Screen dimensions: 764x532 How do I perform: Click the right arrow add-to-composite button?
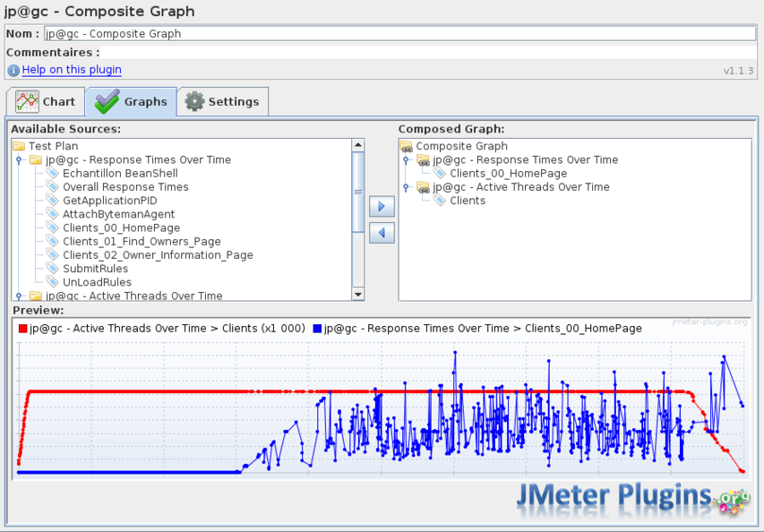(x=382, y=207)
